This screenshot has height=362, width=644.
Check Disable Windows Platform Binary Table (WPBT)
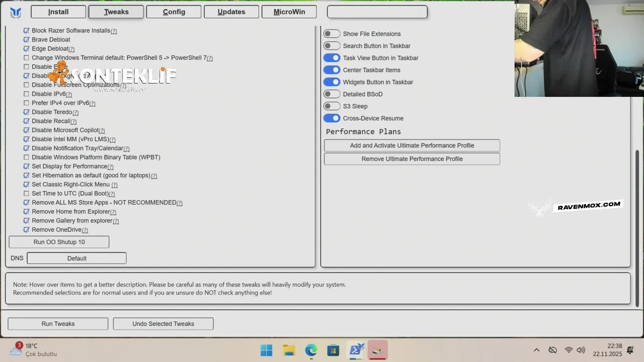click(x=27, y=157)
